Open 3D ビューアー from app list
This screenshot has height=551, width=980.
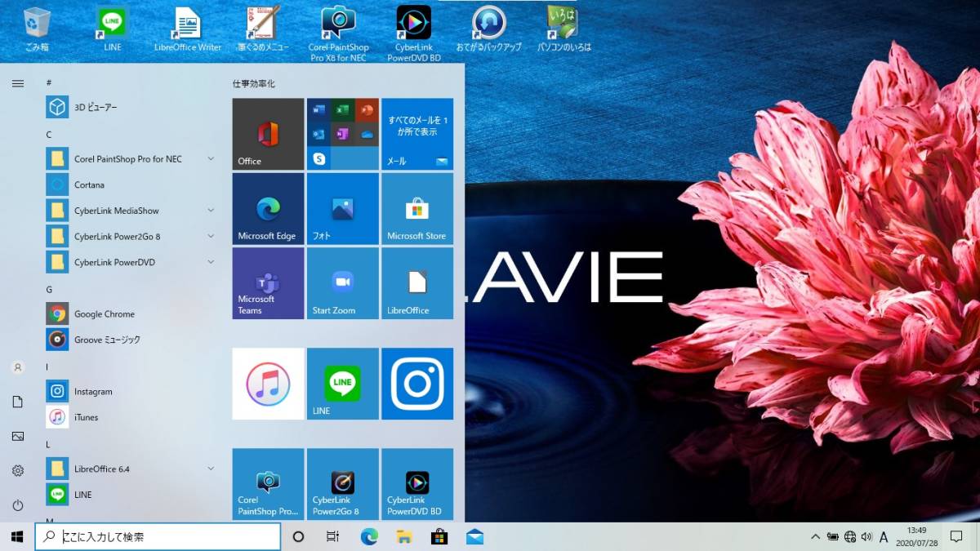pyautogui.click(x=131, y=107)
